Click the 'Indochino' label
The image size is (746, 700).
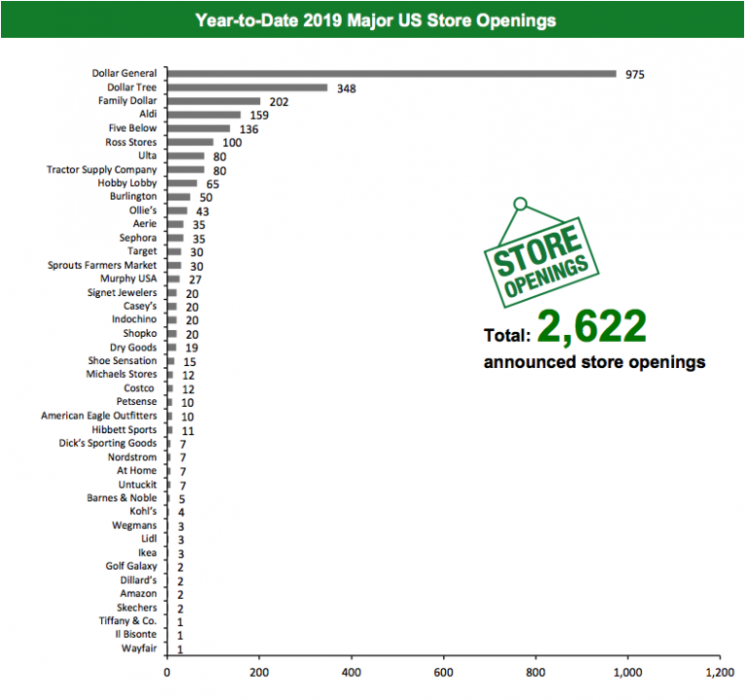click(134, 319)
